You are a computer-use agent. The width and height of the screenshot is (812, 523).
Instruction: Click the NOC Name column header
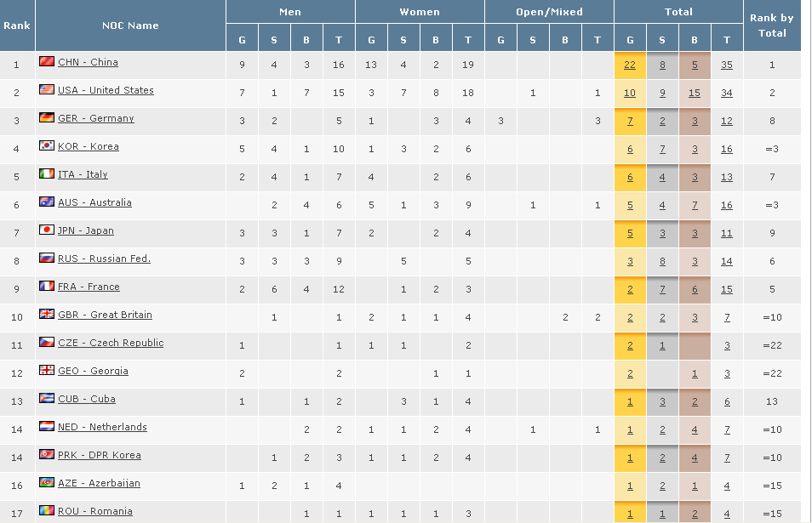(130, 26)
